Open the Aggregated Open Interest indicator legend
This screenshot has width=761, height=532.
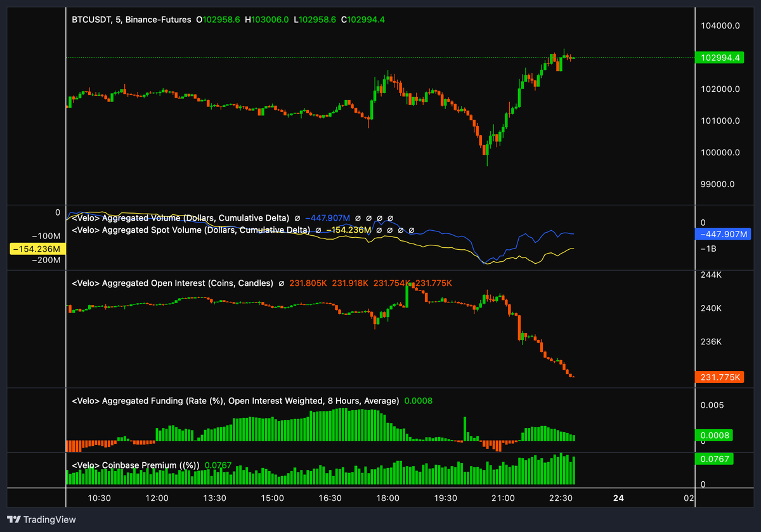(172, 283)
